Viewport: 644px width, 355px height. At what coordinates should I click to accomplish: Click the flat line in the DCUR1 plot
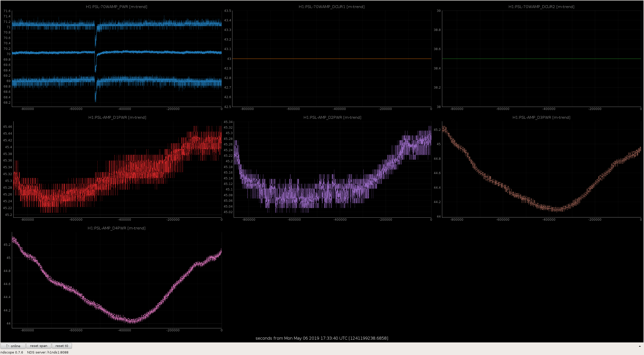(x=332, y=59)
